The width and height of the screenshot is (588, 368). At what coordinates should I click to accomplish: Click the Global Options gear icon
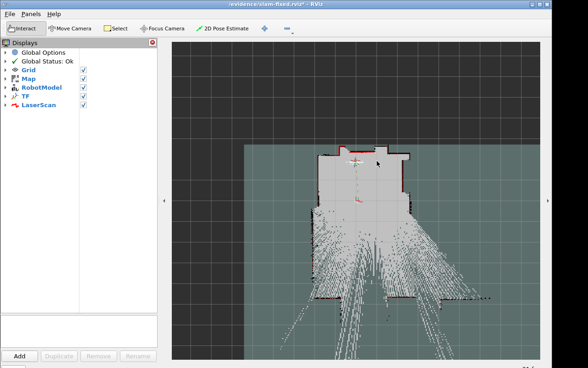(x=15, y=52)
